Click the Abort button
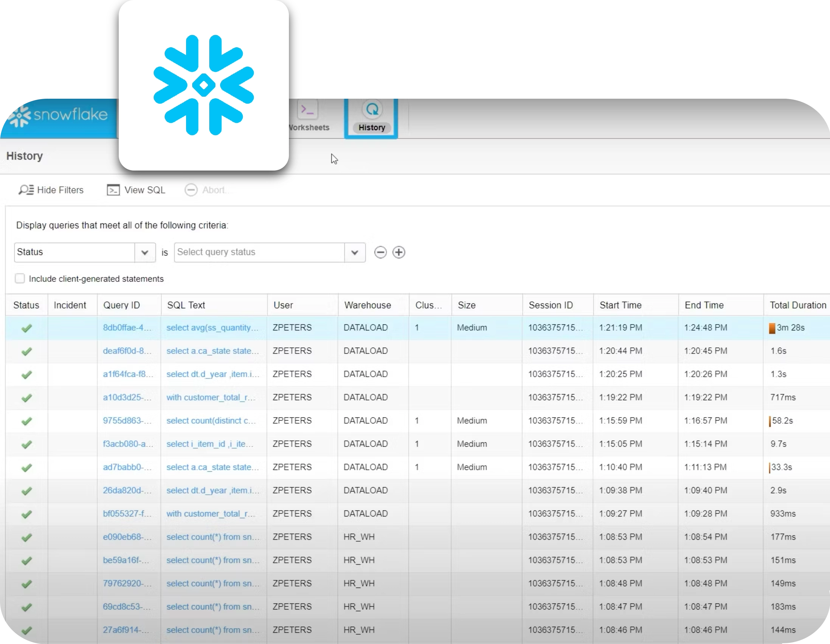The width and height of the screenshot is (830, 644). [x=206, y=190]
